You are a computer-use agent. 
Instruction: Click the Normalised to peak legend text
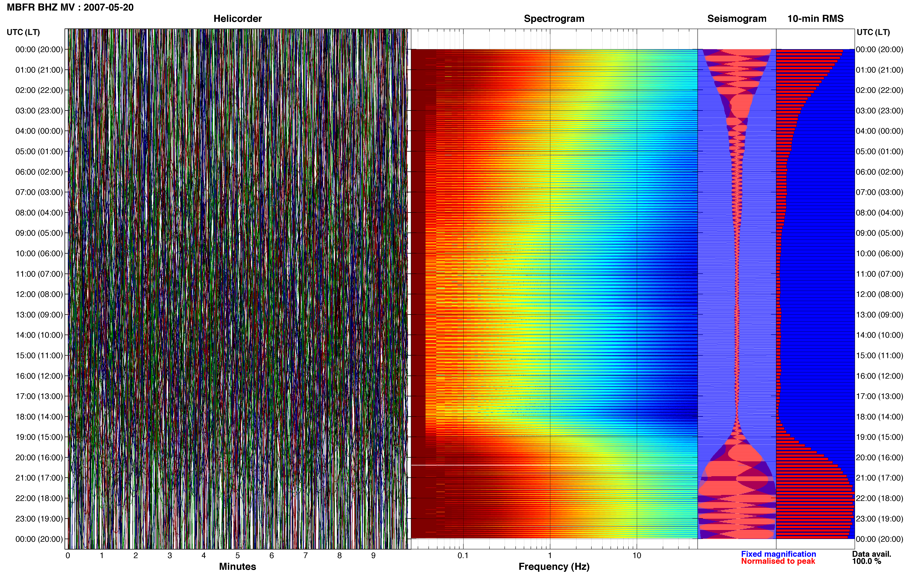pos(778,561)
